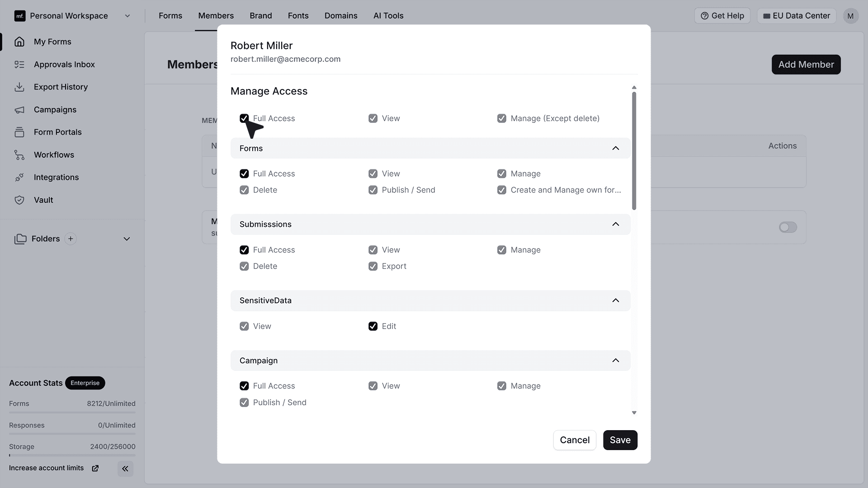Click the Actions column header
This screenshot has height=488, width=868.
tap(782, 146)
